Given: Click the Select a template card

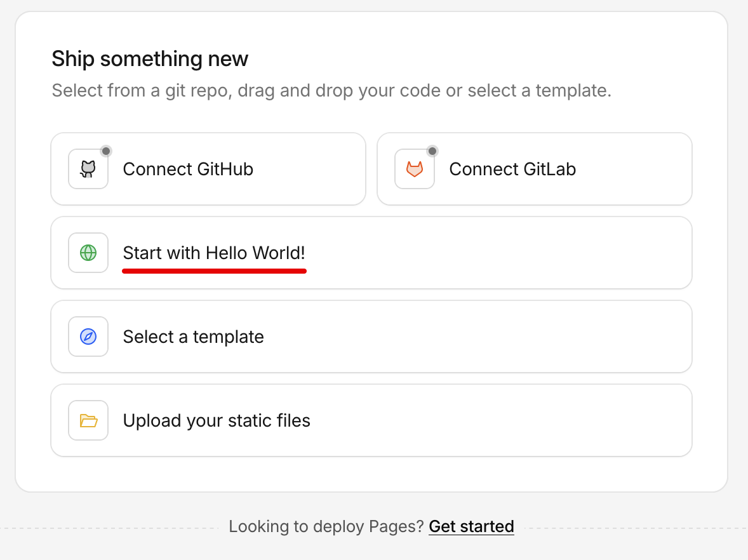Looking at the screenshot, I should [x=371, y=337].
